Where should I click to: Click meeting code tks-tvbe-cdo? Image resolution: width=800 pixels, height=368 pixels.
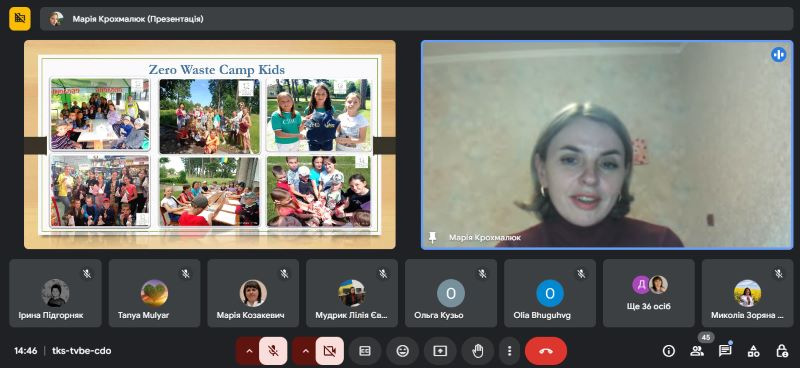82,351
